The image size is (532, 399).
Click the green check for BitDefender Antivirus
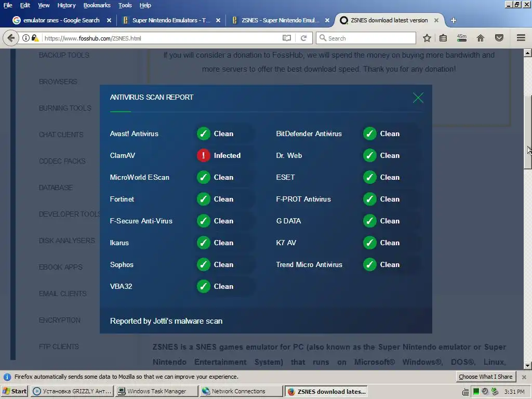[370, 134]
